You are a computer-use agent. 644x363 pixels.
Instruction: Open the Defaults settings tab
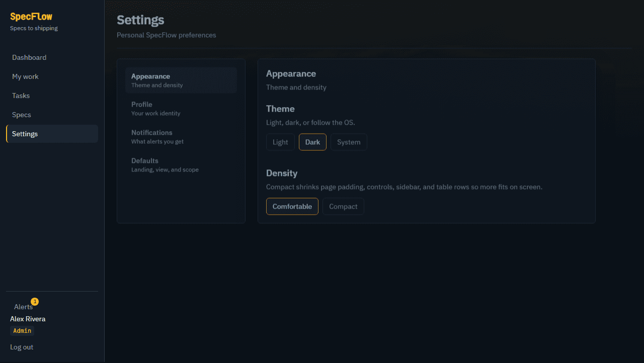[x=181, y=165]
